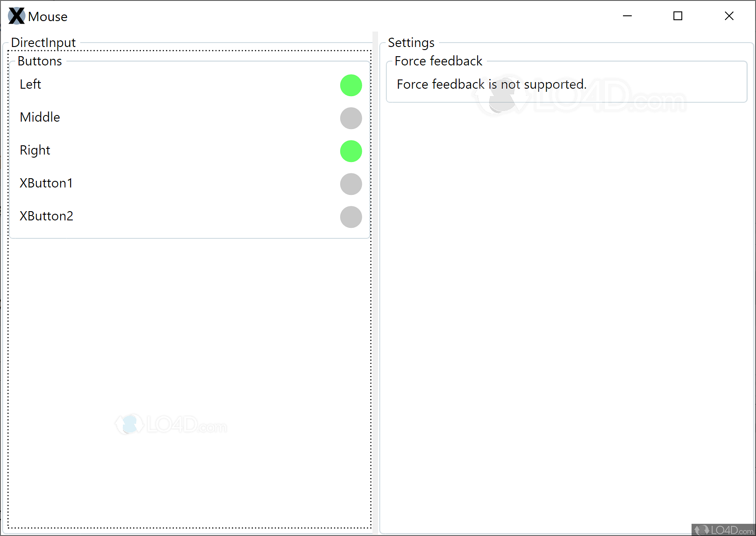Toggle the Left mouse button status light
The image size is (756, 536).
pos(350,85)
